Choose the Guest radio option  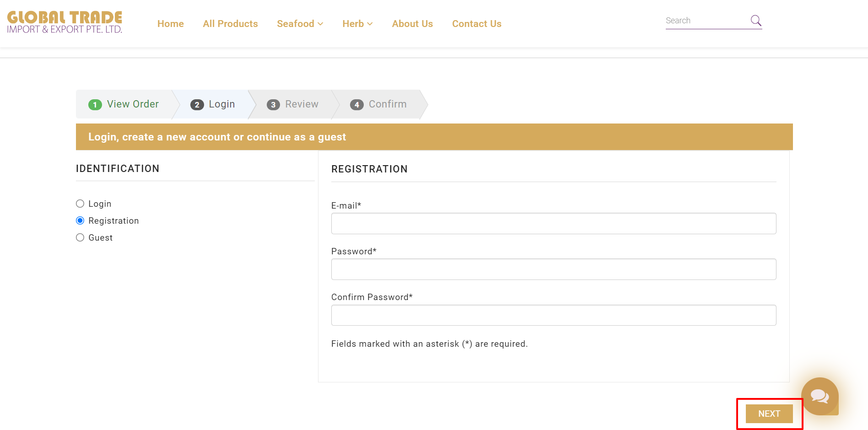(x=80, y=237)
